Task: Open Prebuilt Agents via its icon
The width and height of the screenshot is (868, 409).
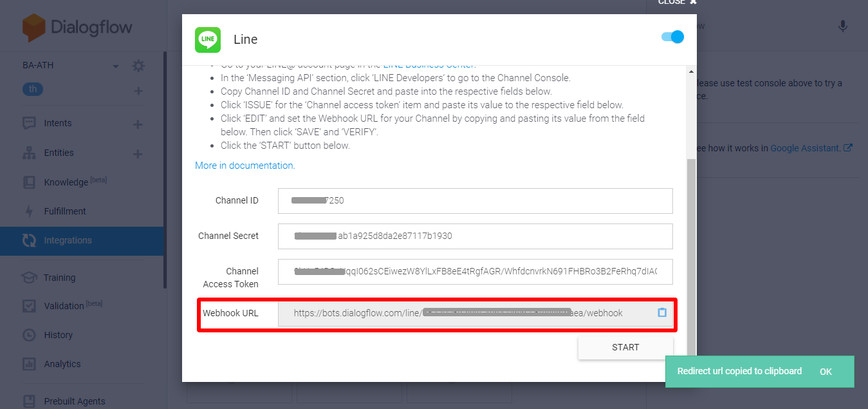Action: coord(29,401)
